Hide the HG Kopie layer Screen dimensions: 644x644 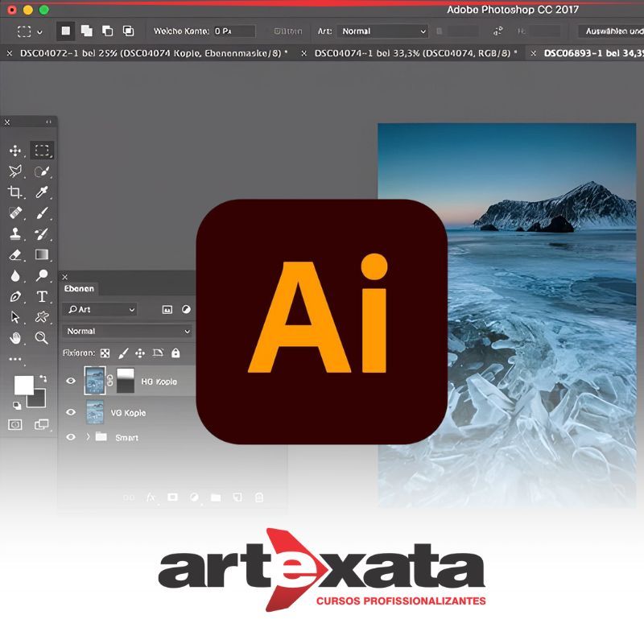pyautogui.click(x=71, y=381)
